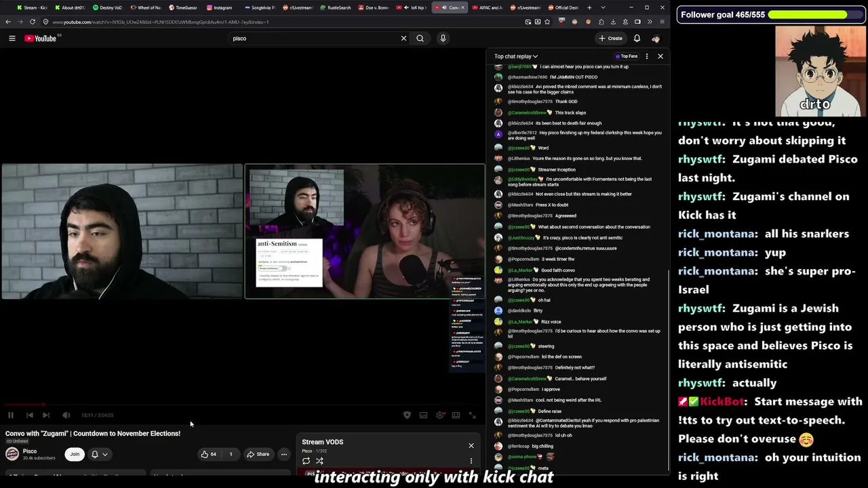Open expand toolbar overflow chevron in browser
Image resolution: width=868 pixels, height=488 pixels.
[x=650, y=22]
